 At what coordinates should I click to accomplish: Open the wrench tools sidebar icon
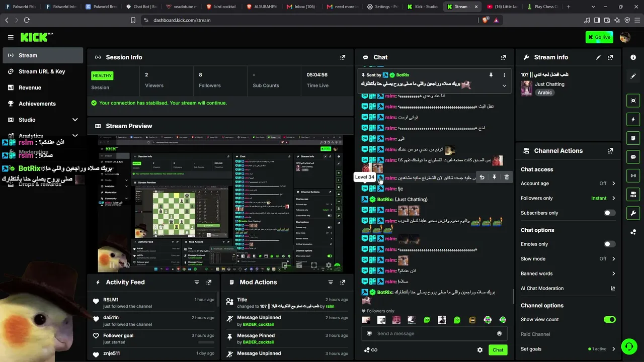point(633,213)
